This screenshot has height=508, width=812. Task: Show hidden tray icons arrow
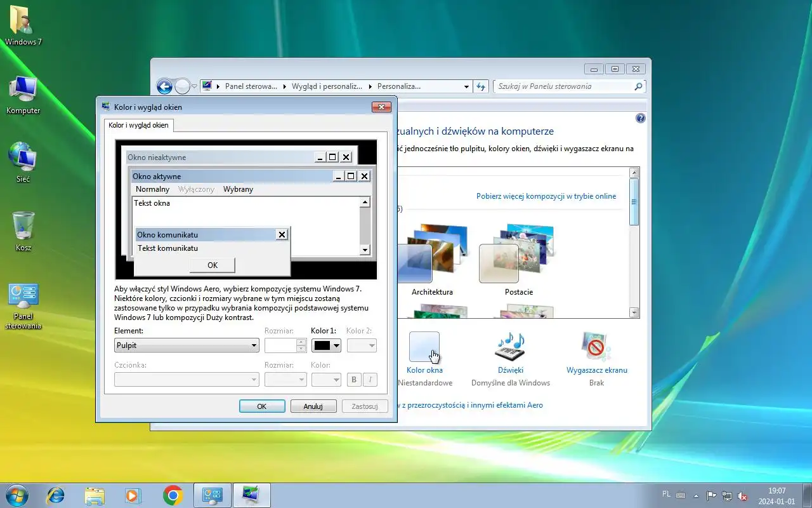[696, 496]
